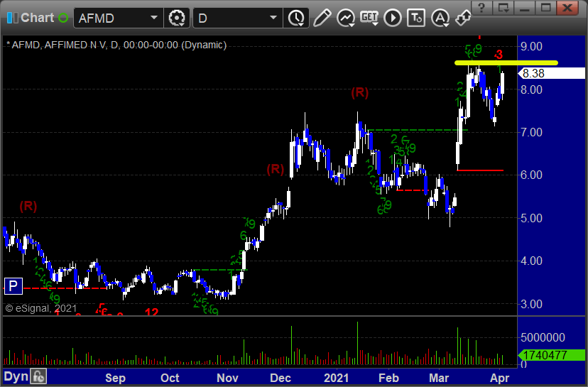Open the studies chart-line menu
Screen dimensions: 588x387
pos(345,18)
